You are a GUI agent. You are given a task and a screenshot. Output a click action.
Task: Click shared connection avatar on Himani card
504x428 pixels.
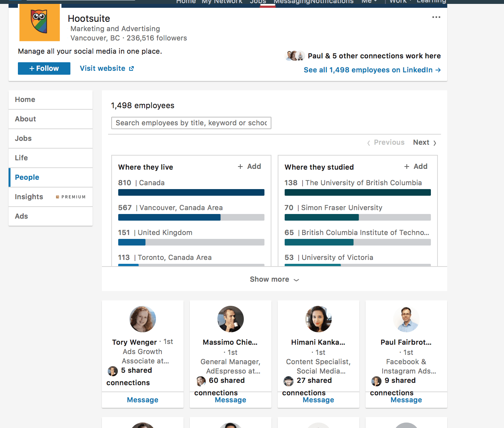click(289, 381)
